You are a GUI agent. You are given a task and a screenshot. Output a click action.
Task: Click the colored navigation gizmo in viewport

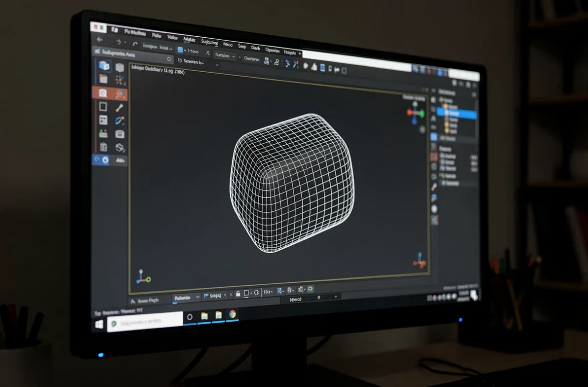click(x=415, y=113)
